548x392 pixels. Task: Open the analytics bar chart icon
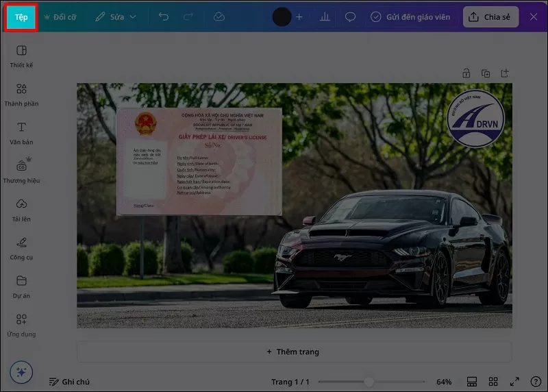pos(325,17)
